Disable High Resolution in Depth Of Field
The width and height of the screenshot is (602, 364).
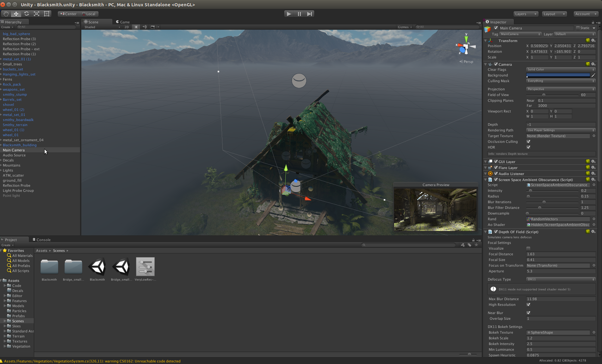528,305
